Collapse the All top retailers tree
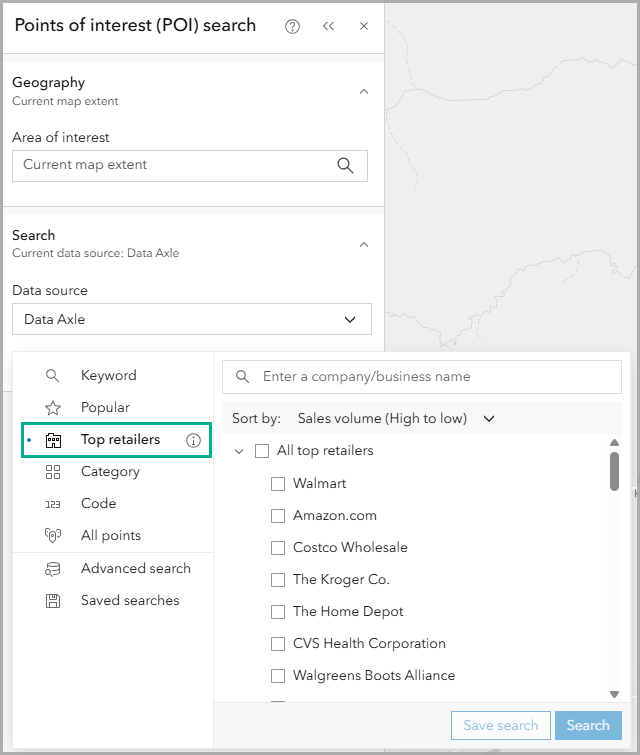 (239, 451)
